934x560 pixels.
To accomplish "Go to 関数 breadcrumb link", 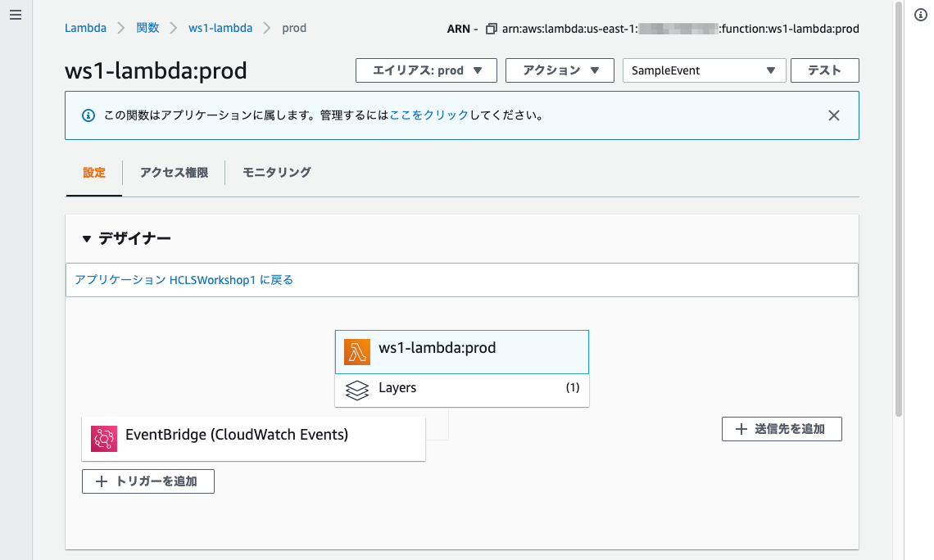I will point(147,28).
